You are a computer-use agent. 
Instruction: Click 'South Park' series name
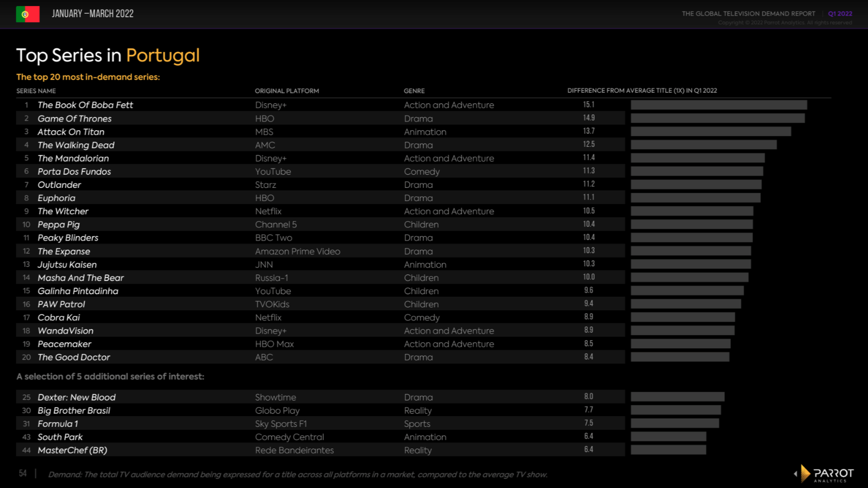pyautogui.click(x=60, y=437)
